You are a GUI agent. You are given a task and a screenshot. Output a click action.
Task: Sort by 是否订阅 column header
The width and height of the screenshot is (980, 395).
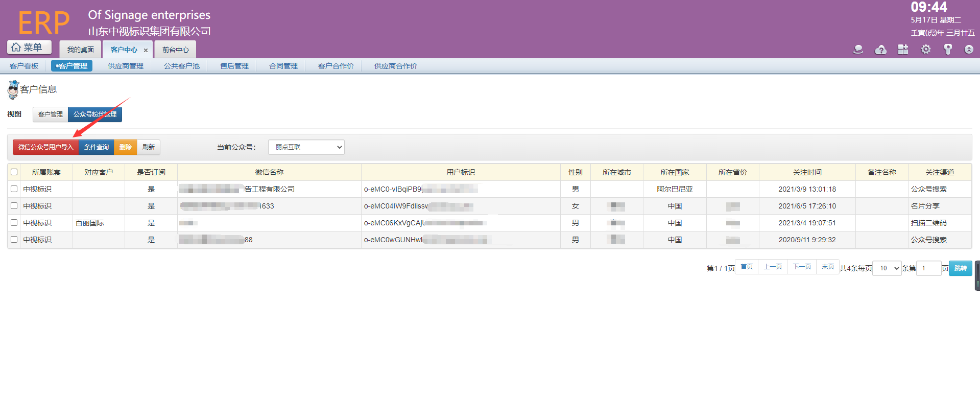coord(151,172)
